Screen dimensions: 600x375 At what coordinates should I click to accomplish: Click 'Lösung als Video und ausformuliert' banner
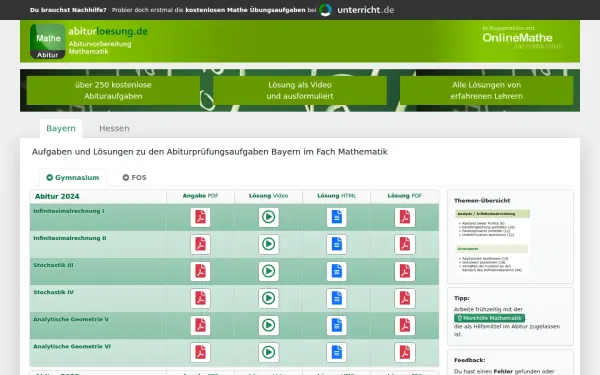coord(300,90)
